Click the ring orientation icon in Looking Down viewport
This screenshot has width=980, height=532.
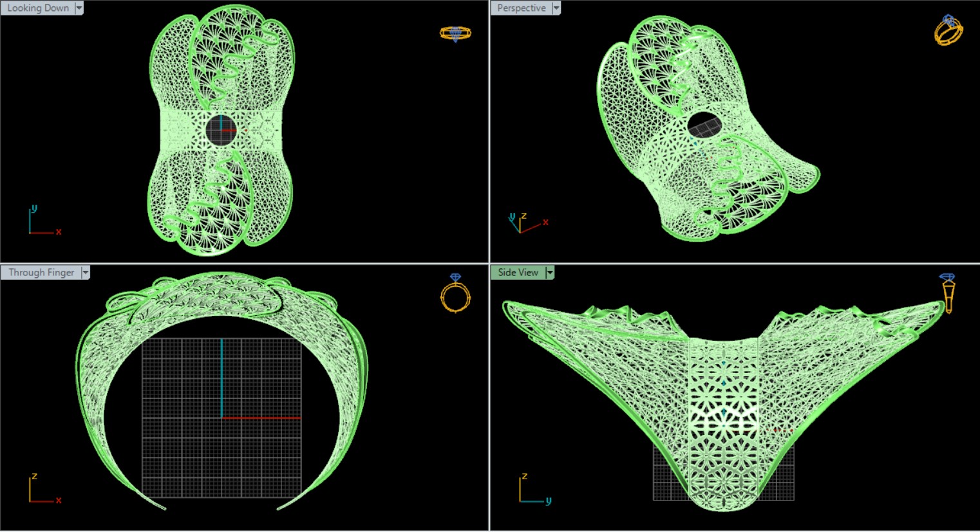[455, 33]
